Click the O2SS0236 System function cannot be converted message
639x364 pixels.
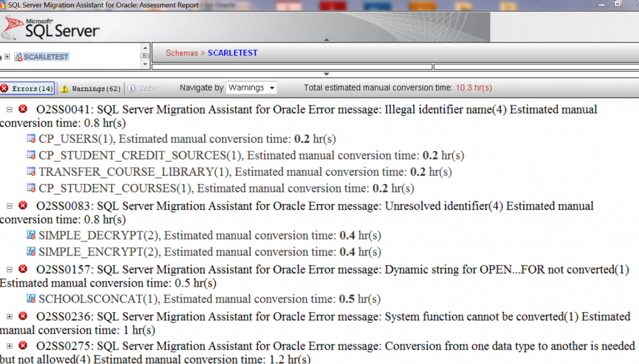pos(315,323)
